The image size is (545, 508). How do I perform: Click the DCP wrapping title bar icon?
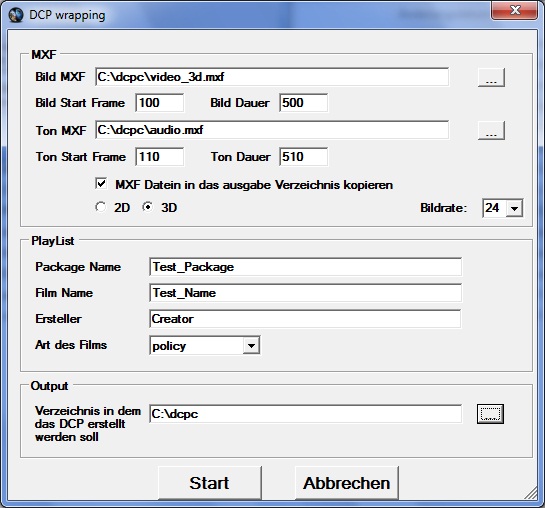pyautogui.click(x=16, y=15)
